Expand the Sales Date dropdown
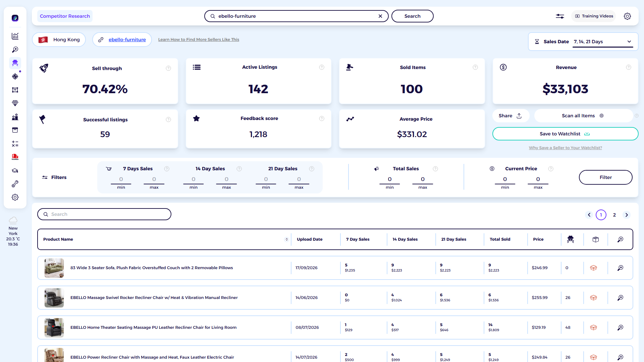 (603, 42)
